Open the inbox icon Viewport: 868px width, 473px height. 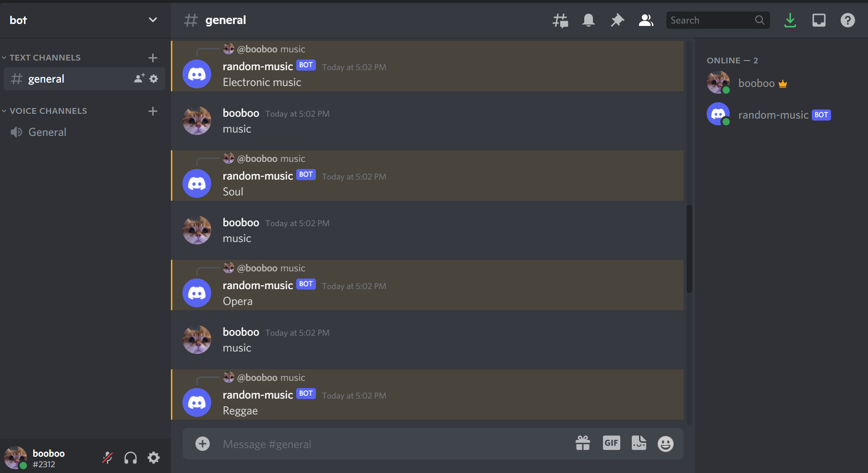click(819, 20)
